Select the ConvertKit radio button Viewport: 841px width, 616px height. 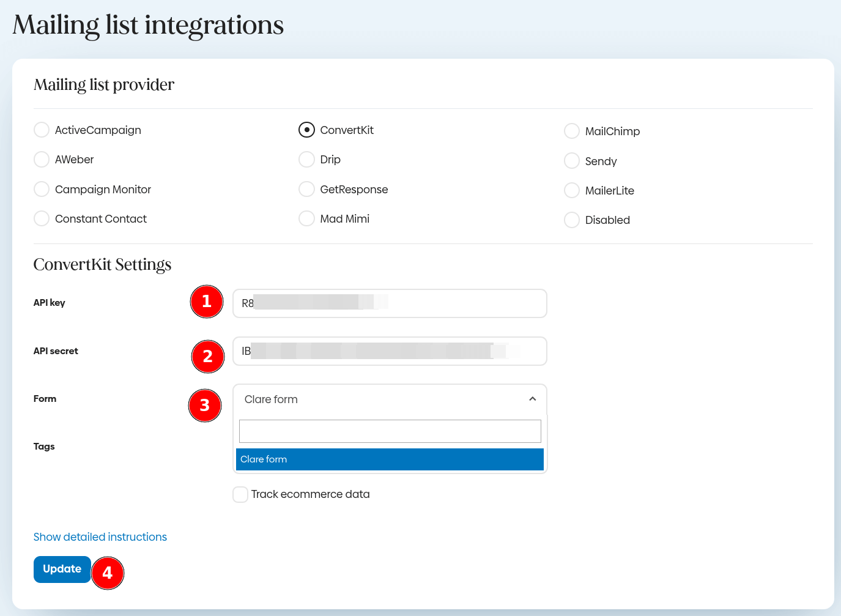pos(306,130)
